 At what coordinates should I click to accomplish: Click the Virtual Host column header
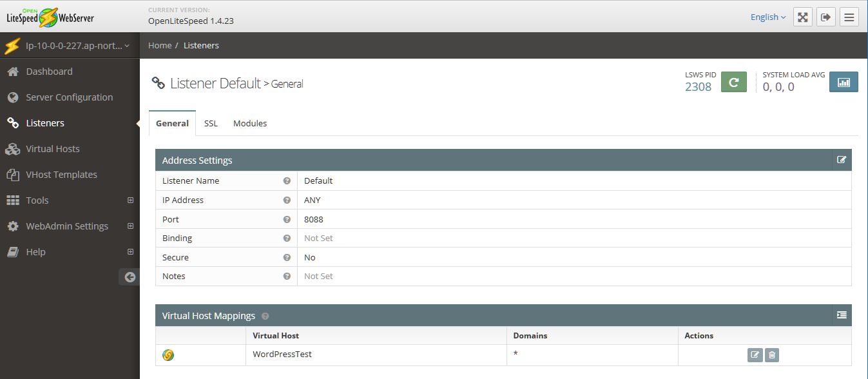pyautogui.click(x=276, y=336)
